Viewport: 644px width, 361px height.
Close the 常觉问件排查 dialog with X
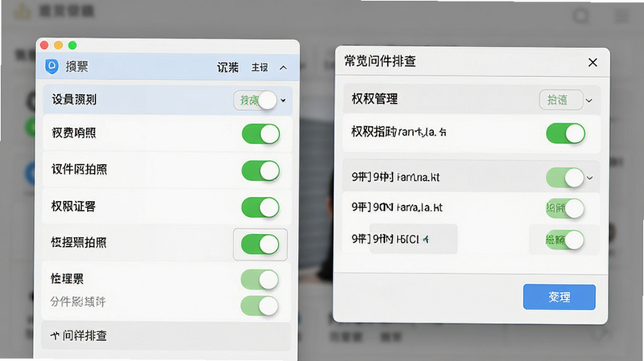[592, 63]
